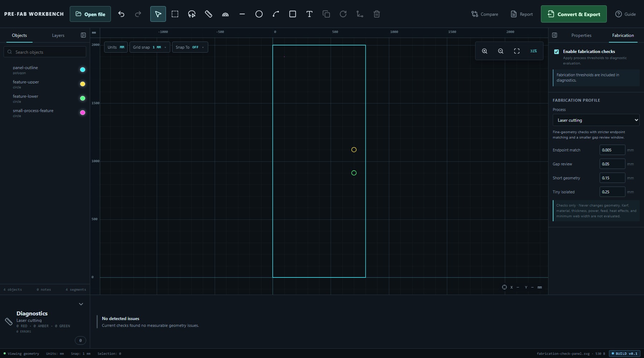Click the duplicate objects icon
644x358 pixels.
[x=326, y=14]
